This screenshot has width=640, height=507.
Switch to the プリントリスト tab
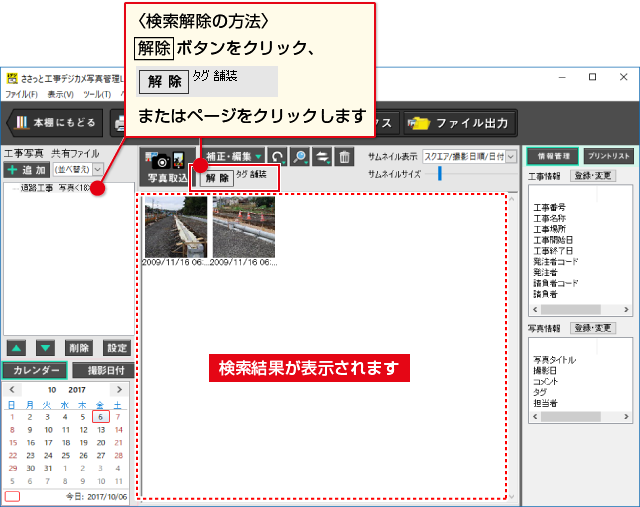[x=609, y=156]
